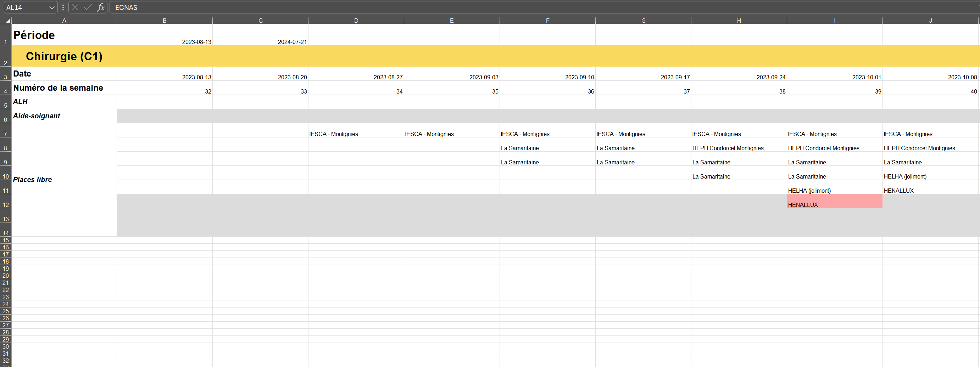Click La Samaritaine in H10
This screenshot has width=980, height=367.
pyautogui.click(x=739, y=173)
